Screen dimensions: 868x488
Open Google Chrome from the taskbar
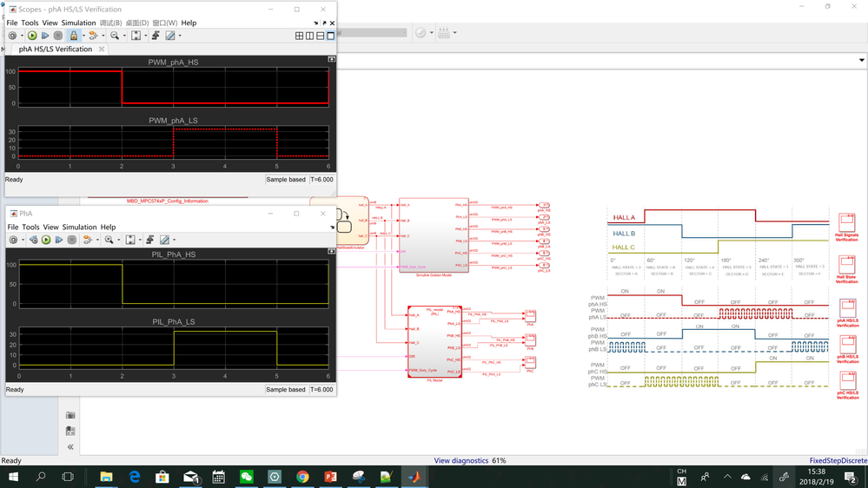click(302, 477)
